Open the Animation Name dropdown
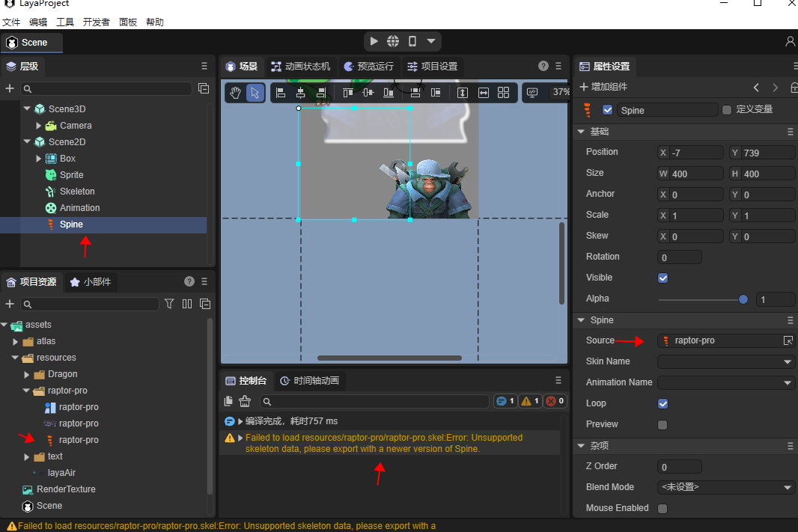798x532 pixels. [725, 382]
